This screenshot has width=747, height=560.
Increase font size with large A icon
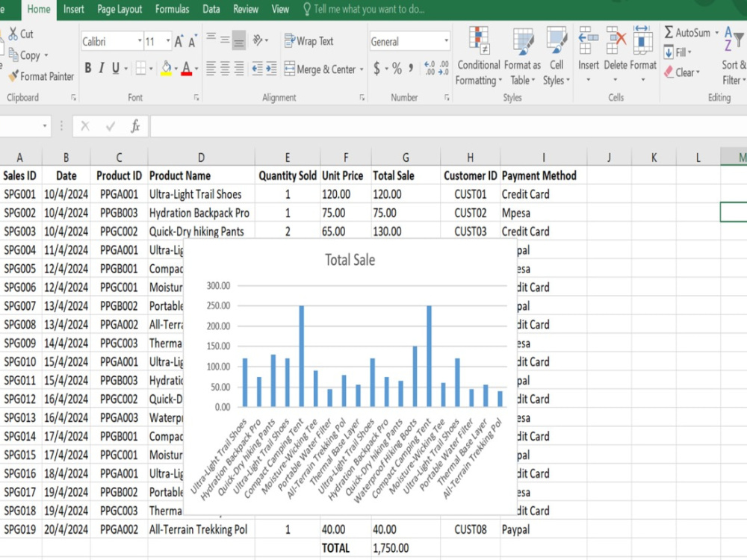(179, 41)
